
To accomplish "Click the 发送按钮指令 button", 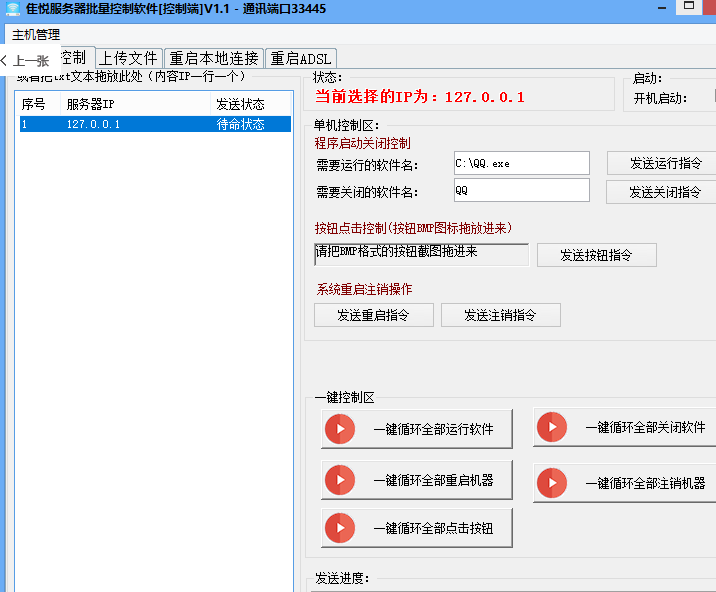I will 596,255.
